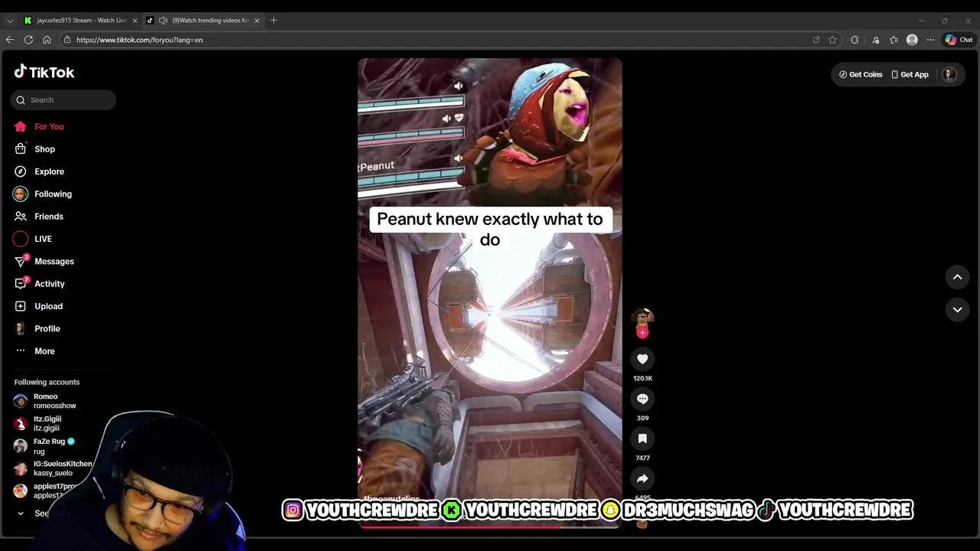
Task: Open the tab search dropdown
Action: [x=10, y=21]
